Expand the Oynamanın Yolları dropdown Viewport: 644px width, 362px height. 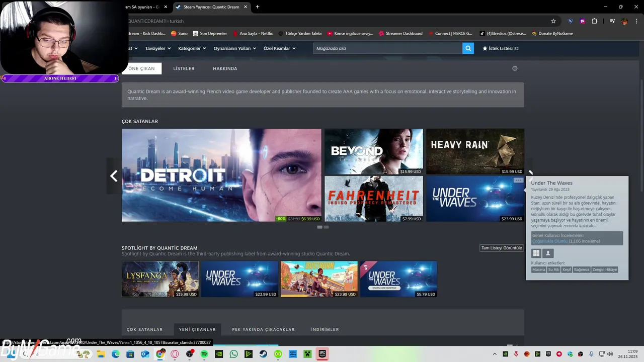(x=235, y=48)
